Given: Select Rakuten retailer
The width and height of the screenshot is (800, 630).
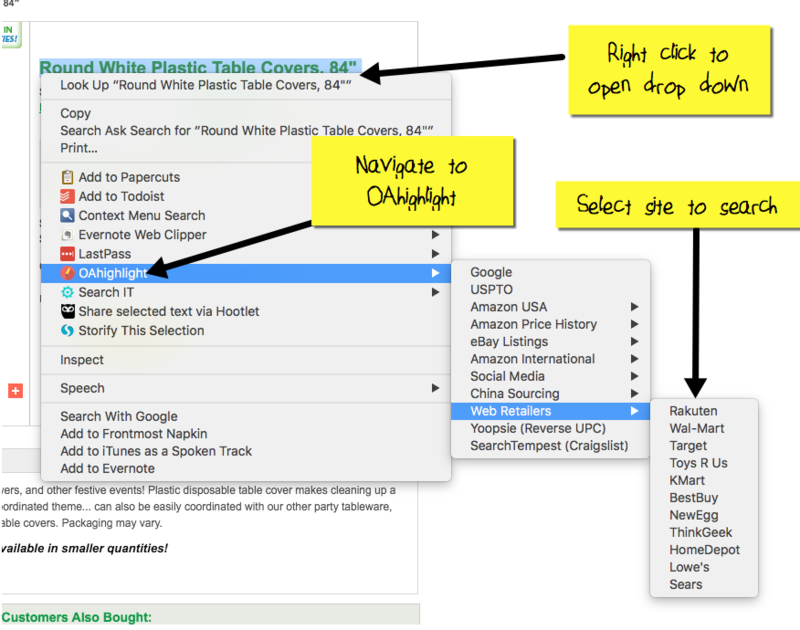Looking at the screenshot, I should pos(704,411).
